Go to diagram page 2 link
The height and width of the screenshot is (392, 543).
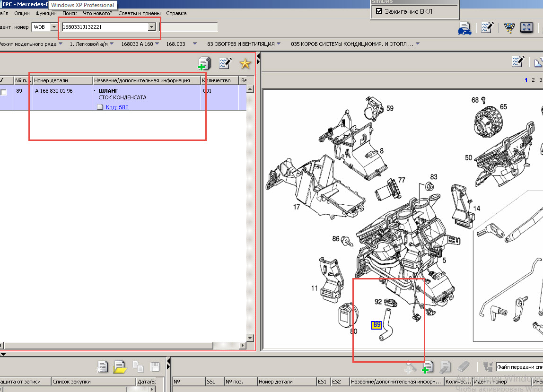pyautogui.click(x=534, y=80)
